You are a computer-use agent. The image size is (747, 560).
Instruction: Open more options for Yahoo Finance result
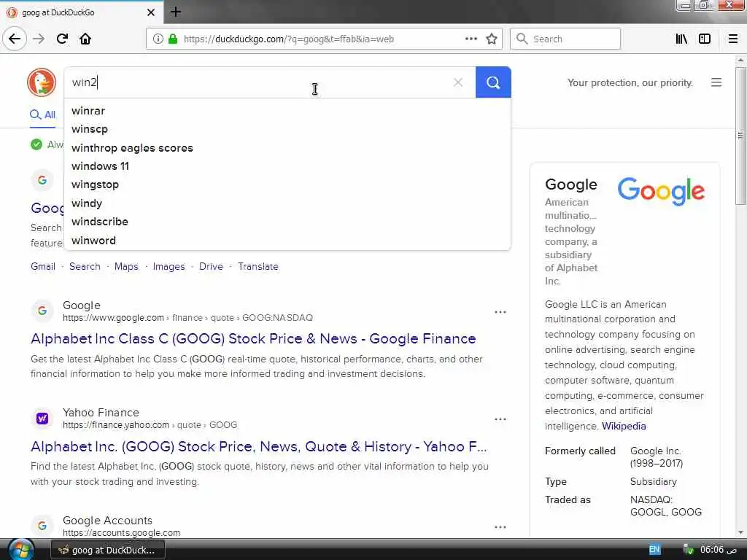pyautogui.click(x=500, y=419)
